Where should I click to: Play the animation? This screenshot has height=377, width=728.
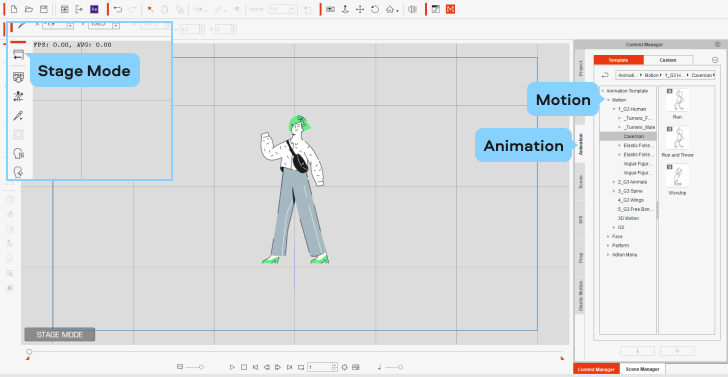232,367
